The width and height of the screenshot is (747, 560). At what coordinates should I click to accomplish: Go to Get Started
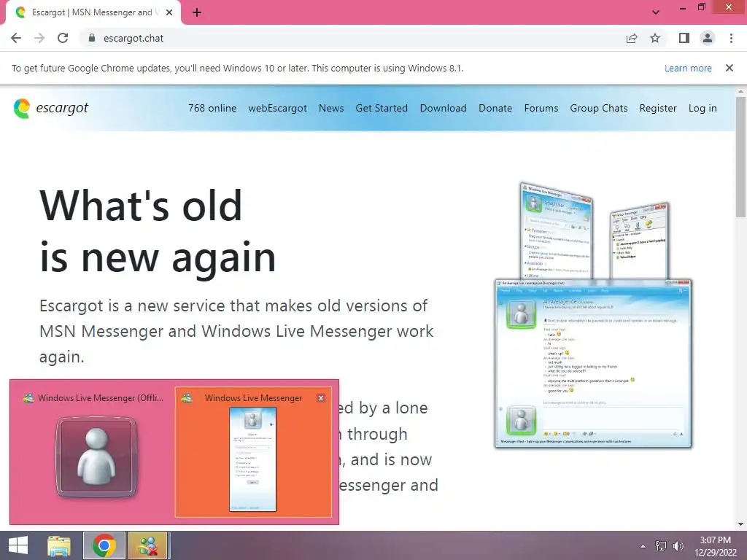click(382, 108)
